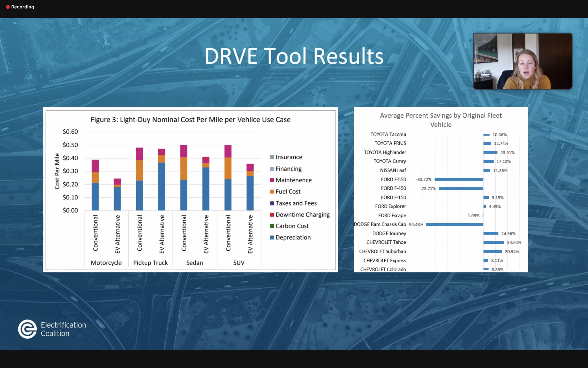
Task: Click the -94.48% value for DODGE Ram
Action: (415, 224)
